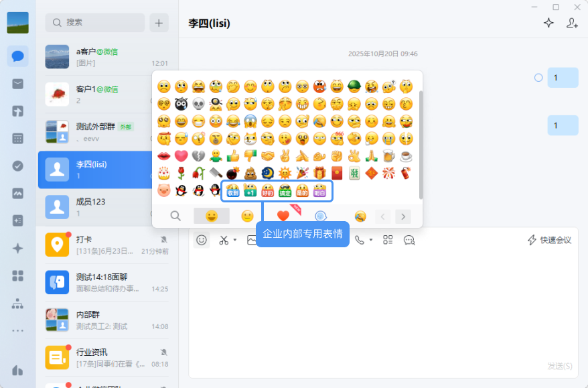Open the four-square Workbench icon in sidebar
Screen dimensions: 588x388
(17, 276)
